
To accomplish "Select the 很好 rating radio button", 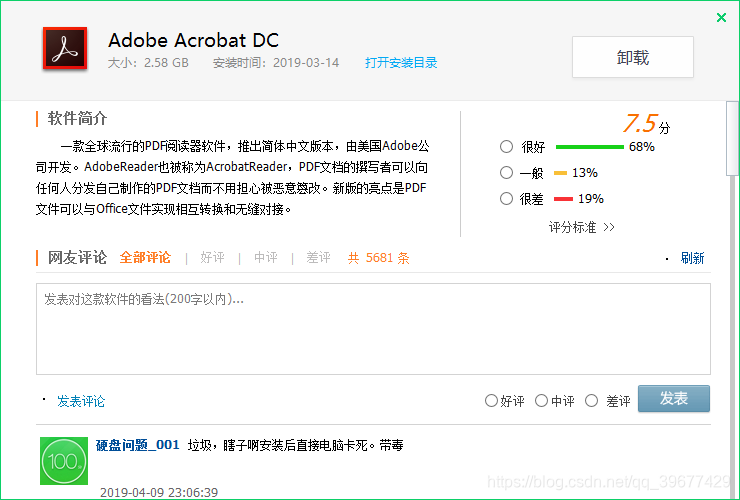I will 506,147.
